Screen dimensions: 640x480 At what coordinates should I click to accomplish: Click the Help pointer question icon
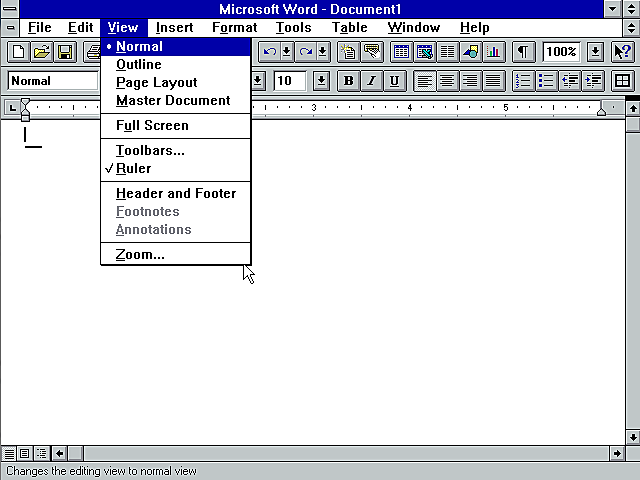[623, 52]
